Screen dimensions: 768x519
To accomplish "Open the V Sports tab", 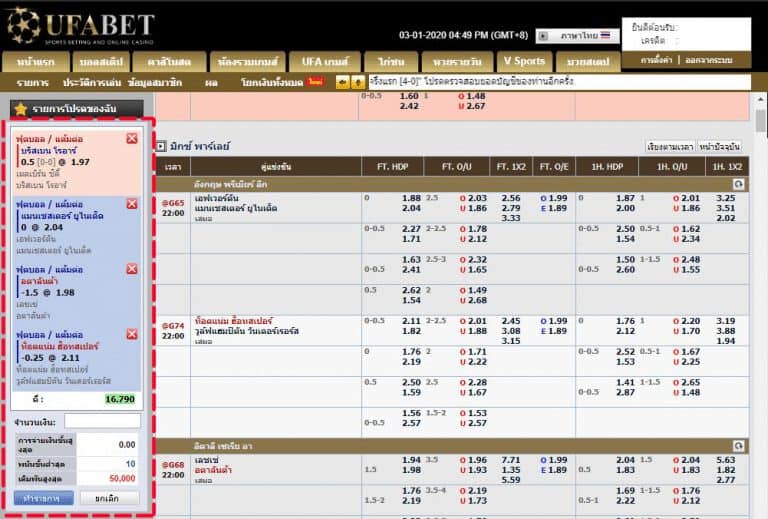I will [524, 61].
